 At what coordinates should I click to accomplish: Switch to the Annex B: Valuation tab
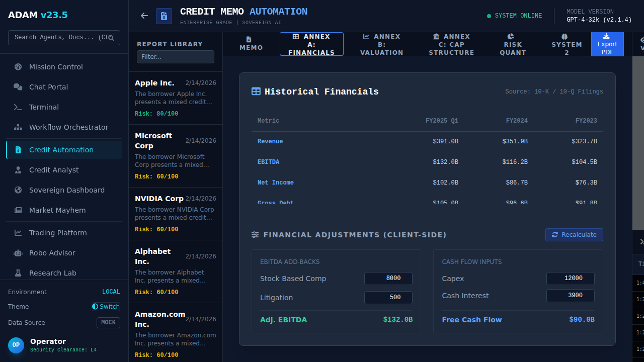381,44
